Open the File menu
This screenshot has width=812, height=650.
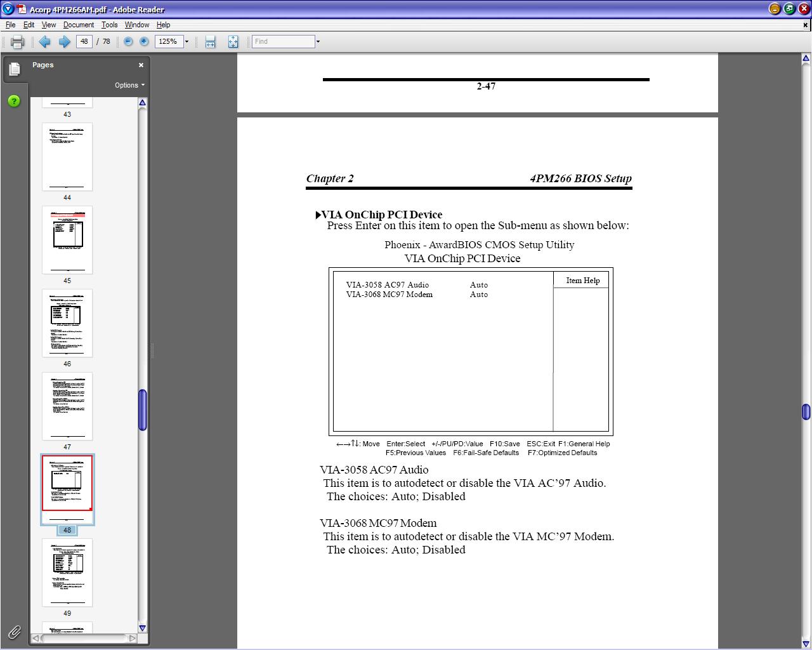point(11,25)
